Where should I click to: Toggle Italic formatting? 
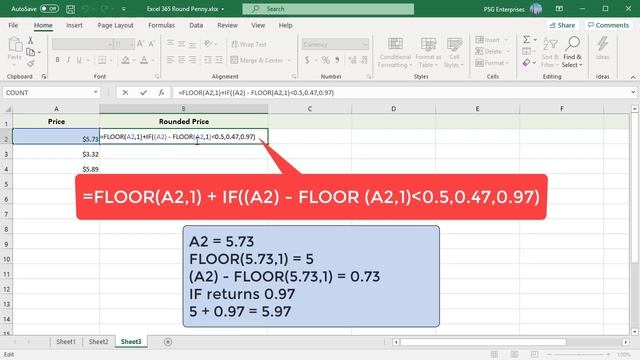click(68, 60)
